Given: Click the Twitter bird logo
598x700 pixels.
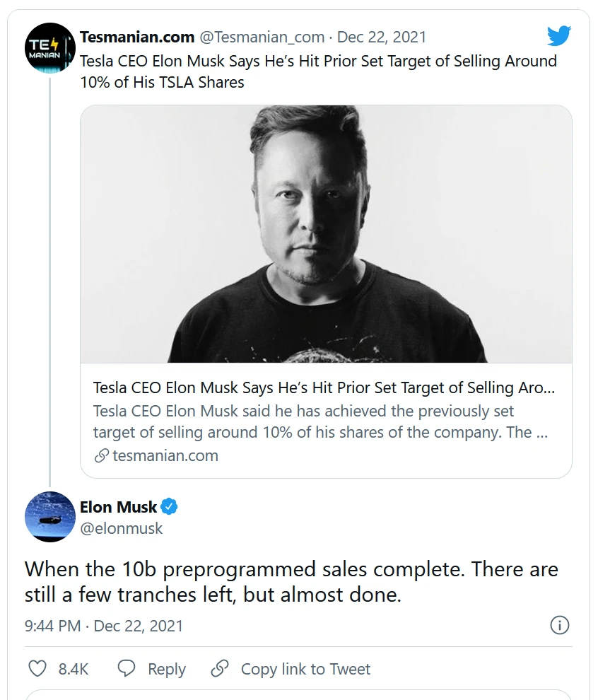Looking at the screenshot, I should pos(558,36).
